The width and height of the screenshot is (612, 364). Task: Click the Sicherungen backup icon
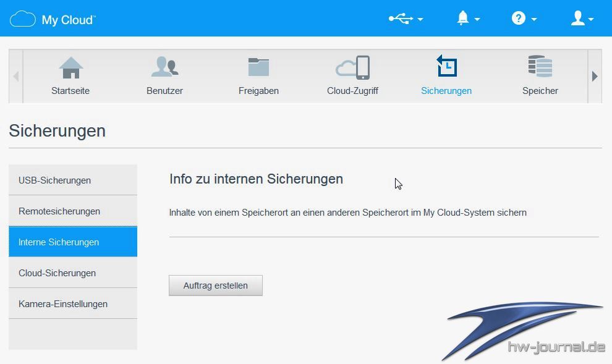pos(446,67)
